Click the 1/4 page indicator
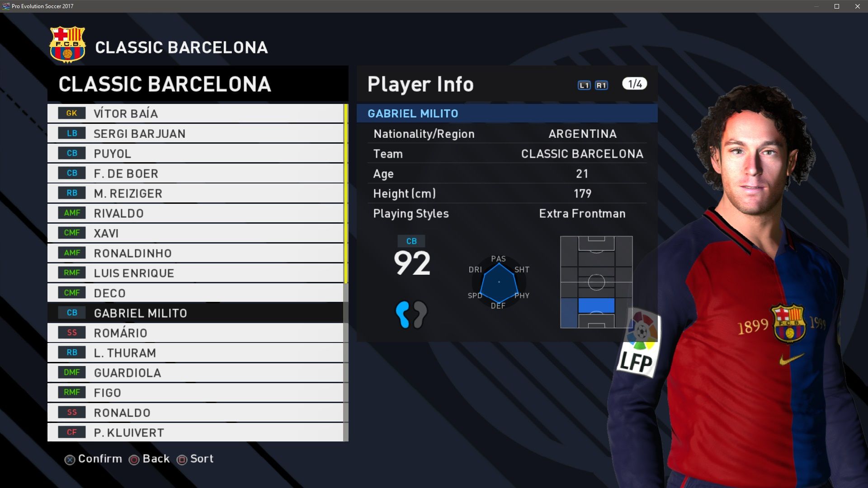The height and width of the screenshot is (488, 868). pos(634,84)
